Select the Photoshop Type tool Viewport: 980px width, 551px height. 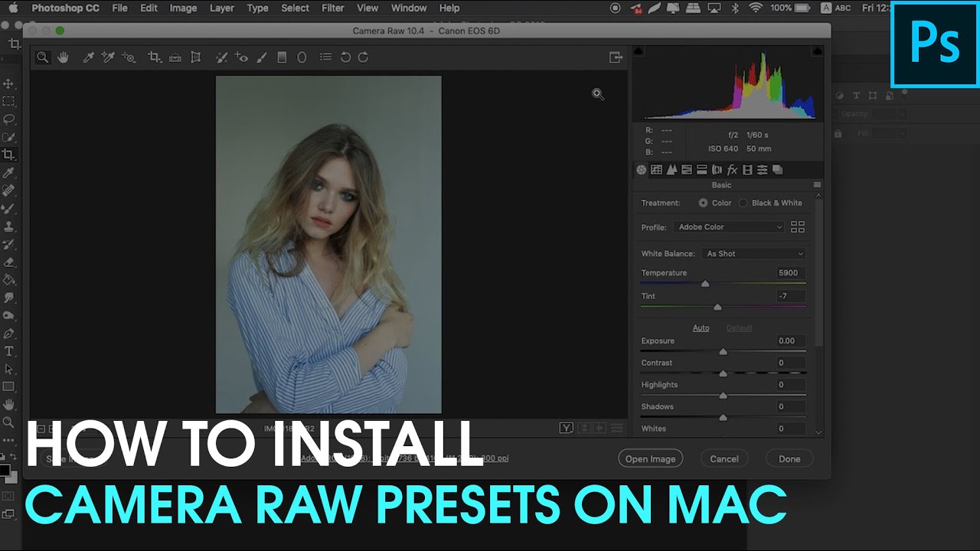pos(9,351)
